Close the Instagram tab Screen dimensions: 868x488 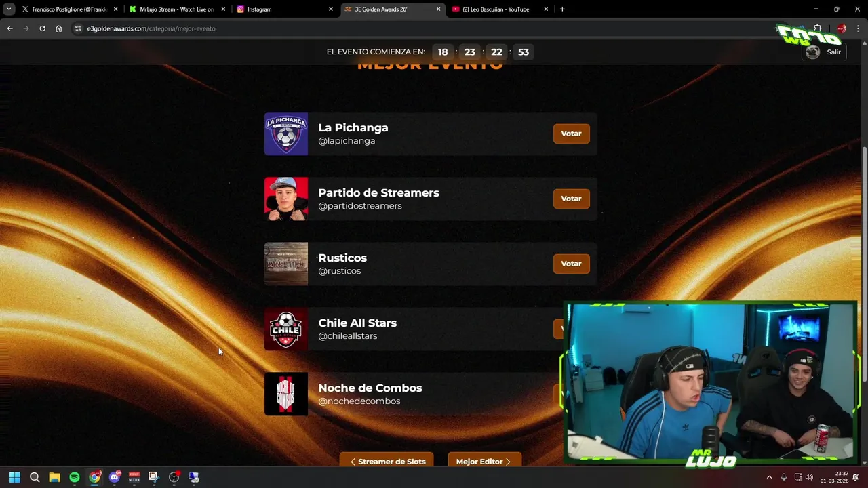click(x=331, y=9)
